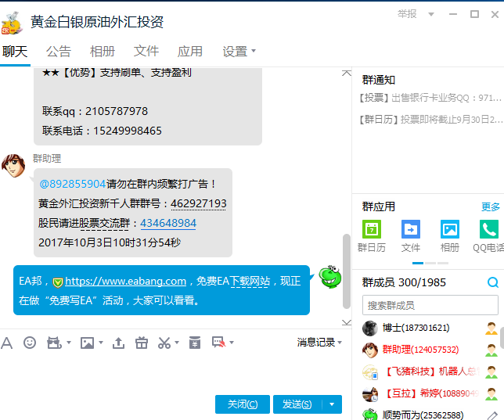Viewport: 504px width, 420px height.
Task: Expand the sticker icon dropdown arrow
Action: [68, 343]
